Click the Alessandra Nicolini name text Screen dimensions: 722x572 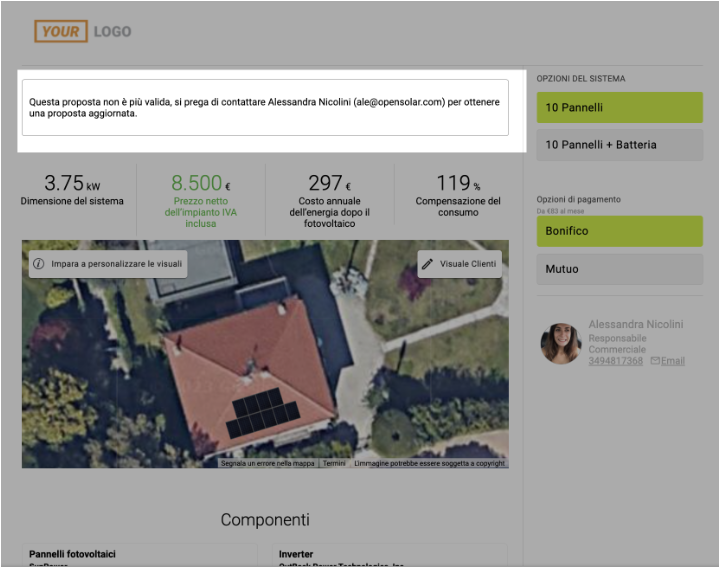(636, 325)
